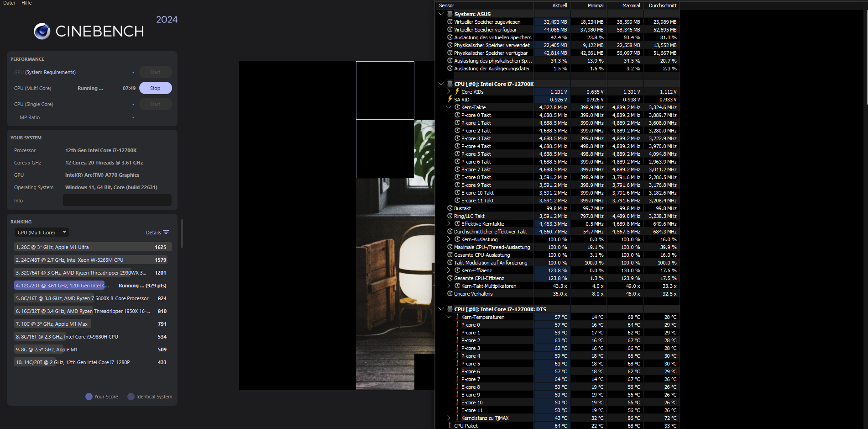Click the Kern-Takte clock icon
The image size is (868, 429).
(x=457, y=107)
